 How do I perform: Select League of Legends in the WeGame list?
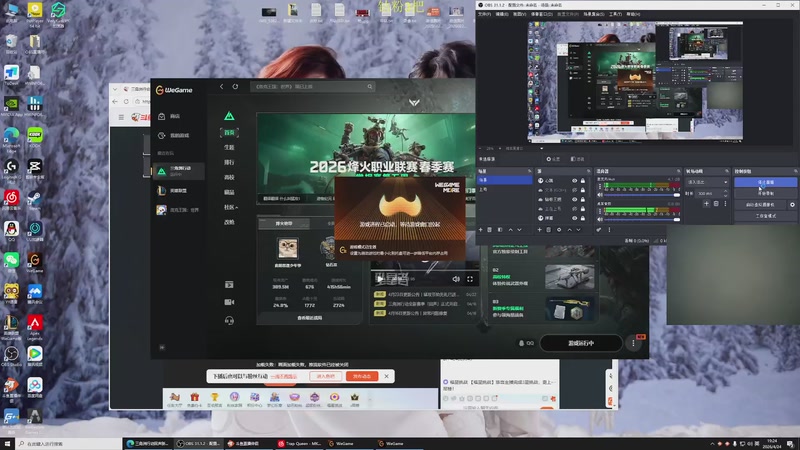click(173, 191)
